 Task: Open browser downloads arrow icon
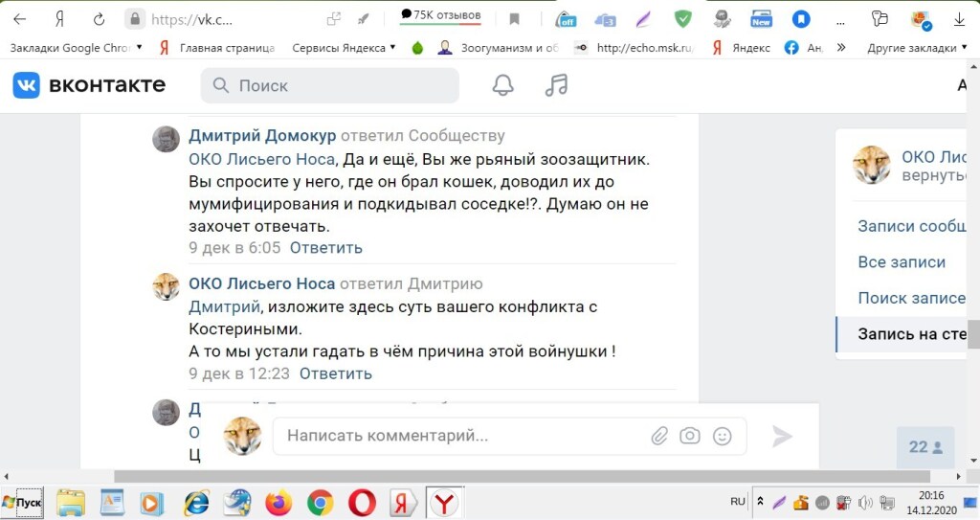959,18
